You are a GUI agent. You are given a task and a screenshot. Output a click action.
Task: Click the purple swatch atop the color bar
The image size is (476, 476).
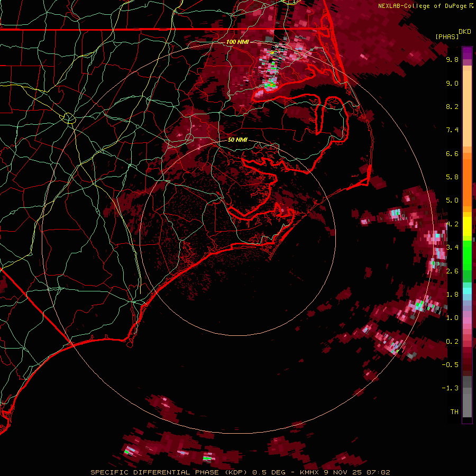coord(467,53)
